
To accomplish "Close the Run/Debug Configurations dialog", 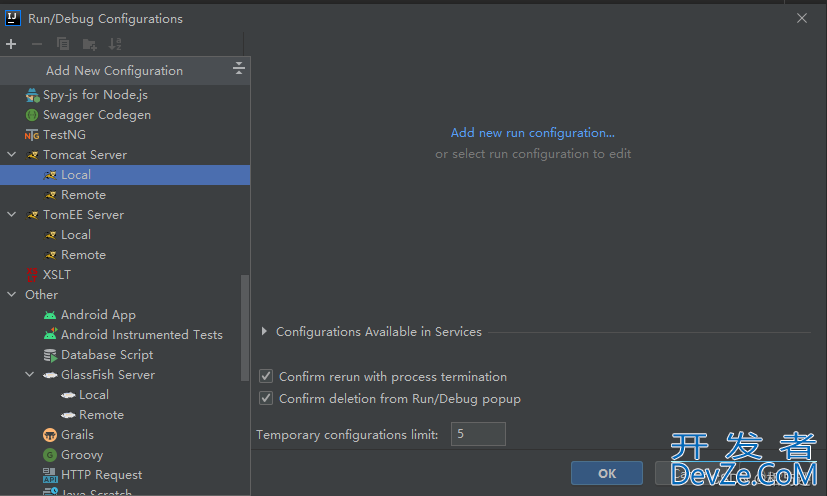I will pyautogui.click(x=802, y=18).
